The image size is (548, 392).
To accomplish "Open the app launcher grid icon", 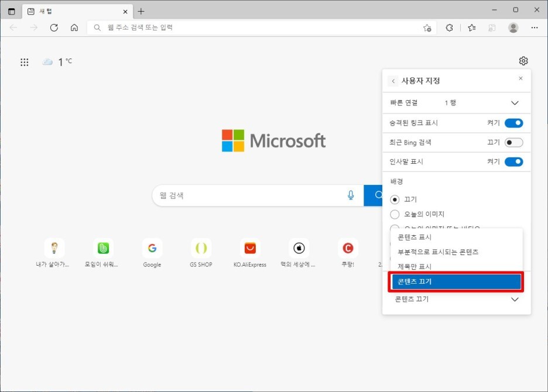I will (25, 62).
